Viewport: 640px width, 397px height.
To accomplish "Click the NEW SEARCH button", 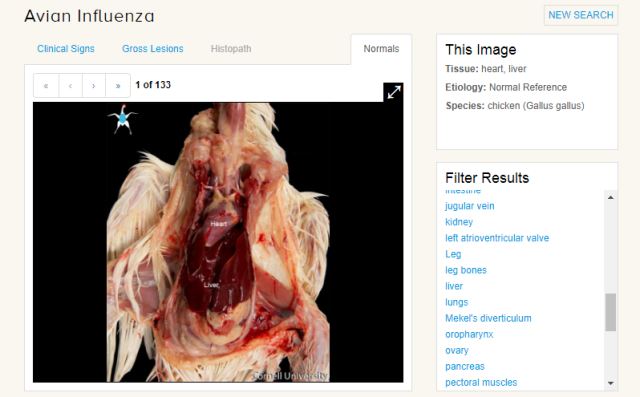I will coord(581,15).
